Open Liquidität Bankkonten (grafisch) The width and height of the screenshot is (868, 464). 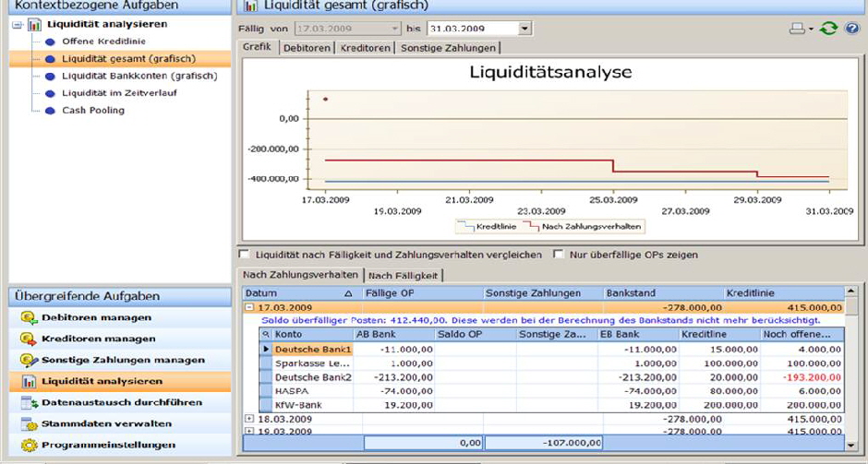pyautogui.click(x=139, y=76)
